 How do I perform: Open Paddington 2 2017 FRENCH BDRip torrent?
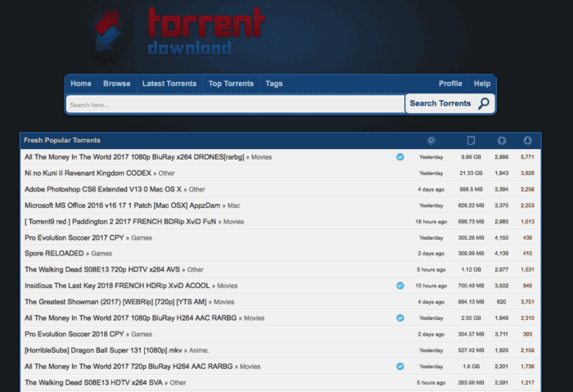(x=120, y=222)
